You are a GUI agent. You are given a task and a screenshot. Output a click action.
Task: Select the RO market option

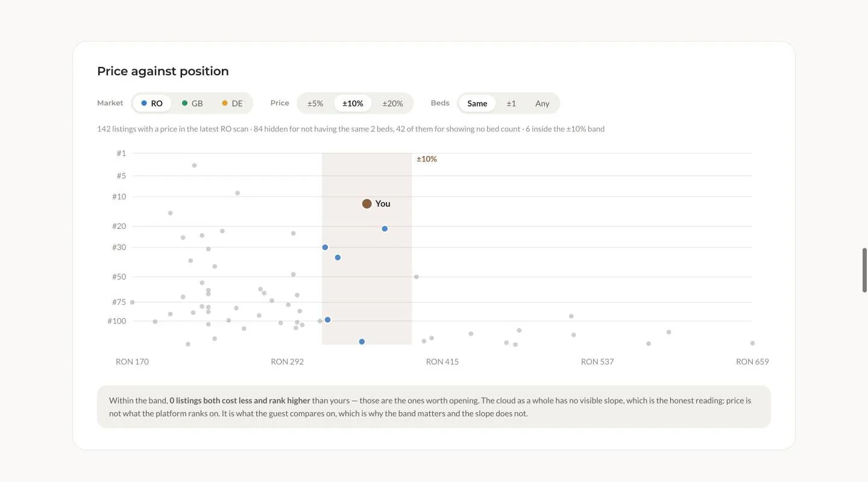coord(152,103)
